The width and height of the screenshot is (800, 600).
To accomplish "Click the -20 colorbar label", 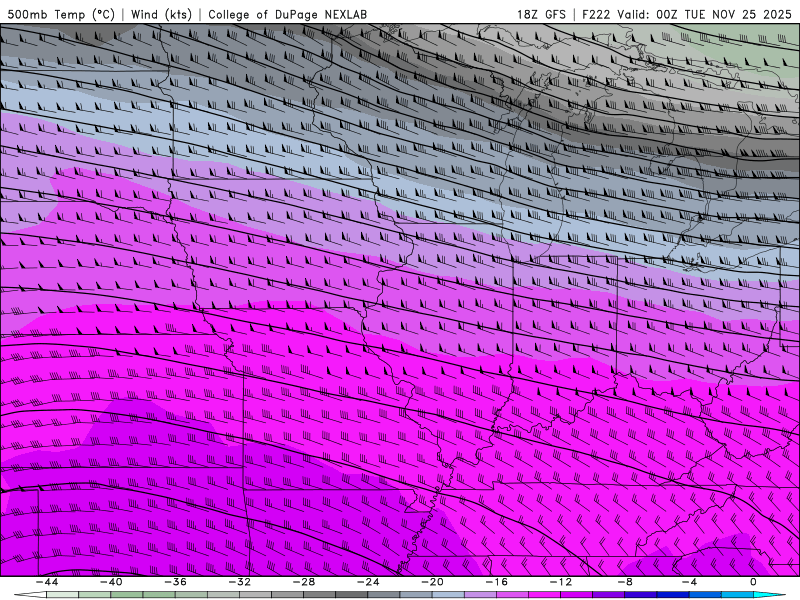I will (432, 582).
